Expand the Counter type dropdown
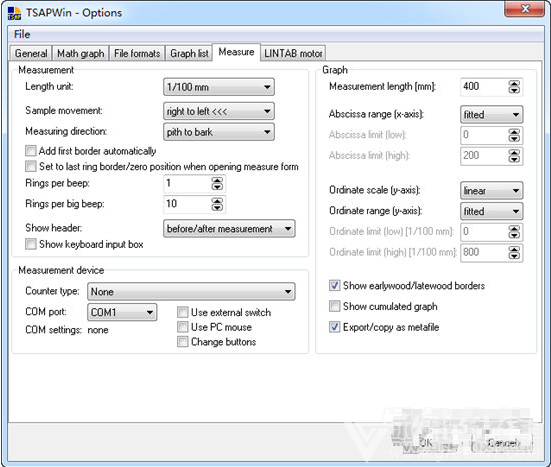Image resolution: width=551 pixels, height=467 pixels. pos(191,292)
